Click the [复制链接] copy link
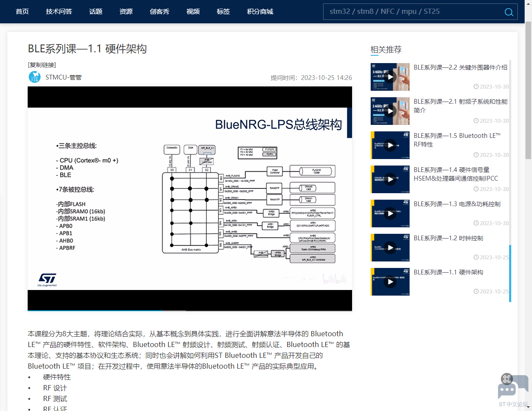The width and height of the screenshot is (532, 411). [x=42, y=65]
